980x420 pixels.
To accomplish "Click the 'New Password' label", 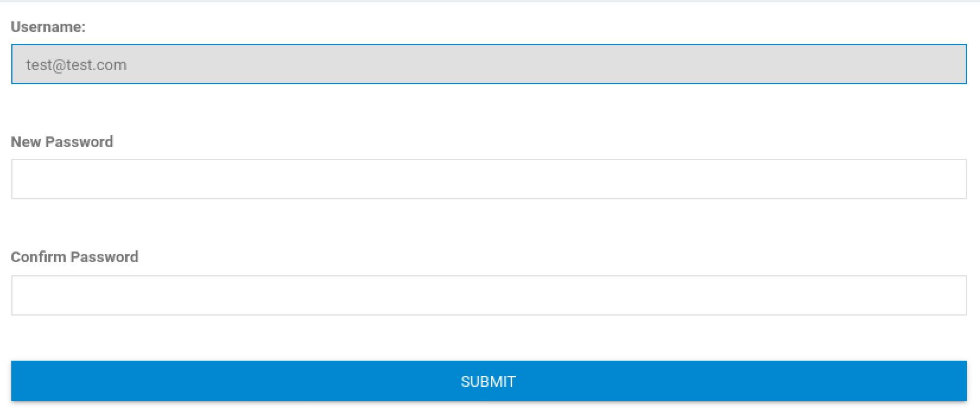I will coord(62,142).
